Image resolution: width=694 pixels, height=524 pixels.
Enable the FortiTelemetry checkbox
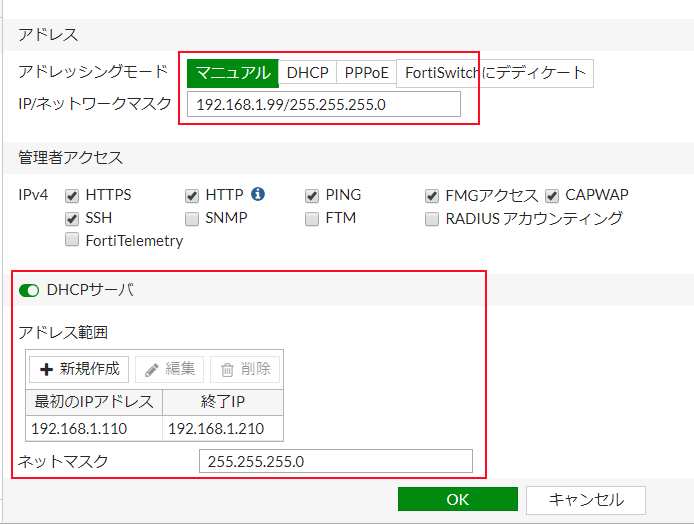pos(72,240)
